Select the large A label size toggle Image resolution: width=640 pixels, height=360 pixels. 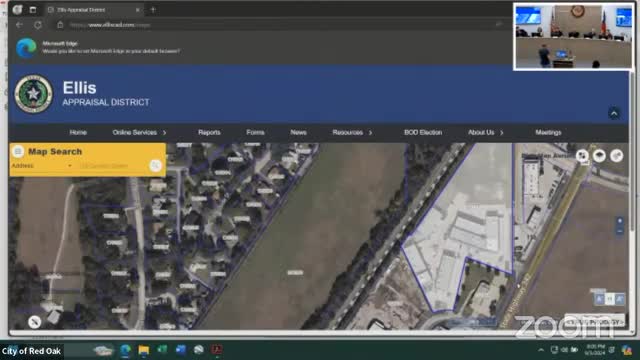point(620,299)
